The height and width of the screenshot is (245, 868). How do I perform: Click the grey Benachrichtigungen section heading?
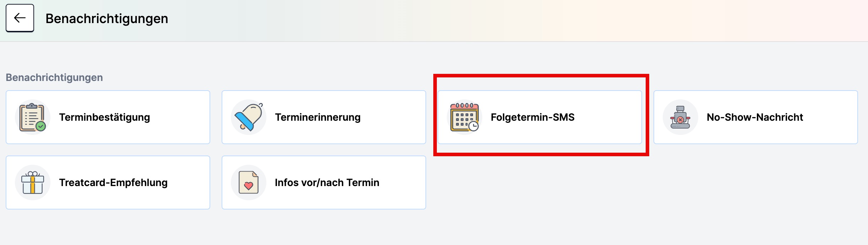tap(54, 77)
